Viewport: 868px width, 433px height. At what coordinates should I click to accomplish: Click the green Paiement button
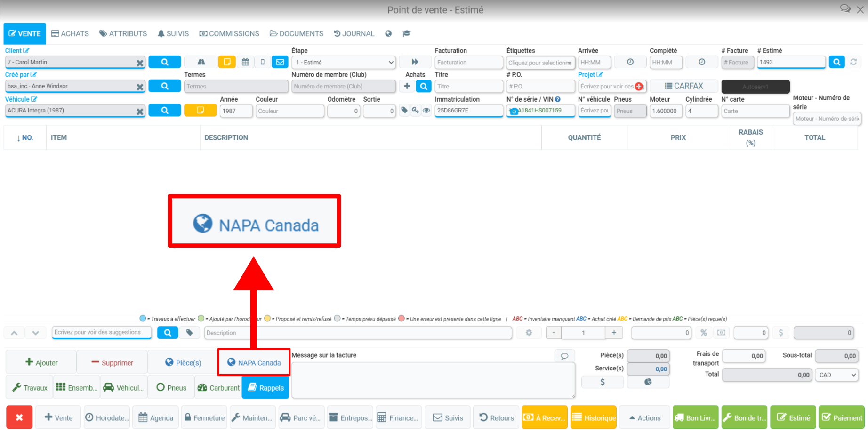[x=842, y=417]
